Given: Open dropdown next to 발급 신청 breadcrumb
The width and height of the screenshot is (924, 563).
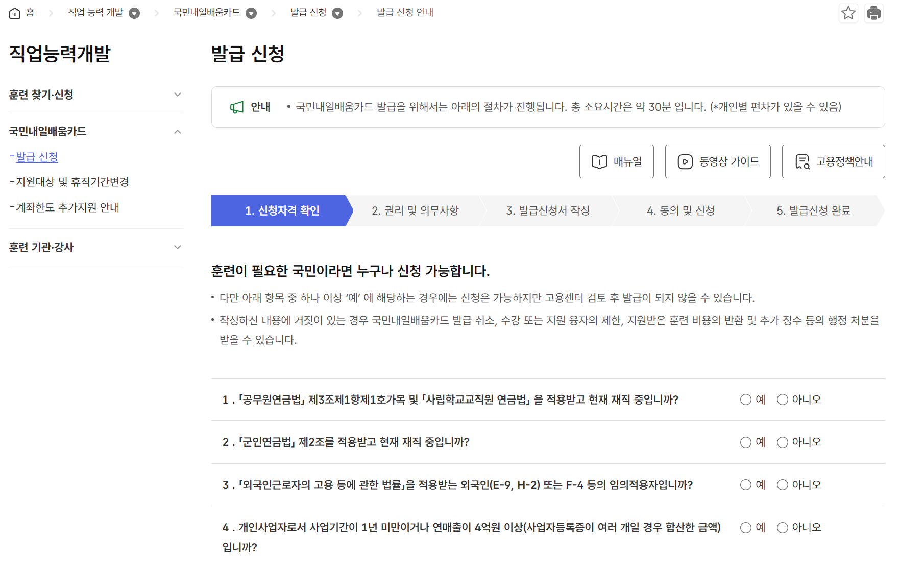Looking at the screenshot, I should [337, 13].
